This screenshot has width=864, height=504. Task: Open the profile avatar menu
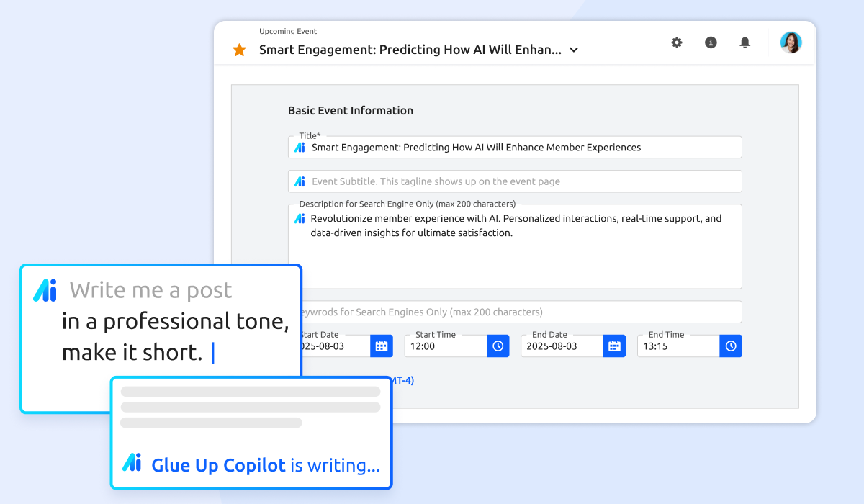(791, 42)
